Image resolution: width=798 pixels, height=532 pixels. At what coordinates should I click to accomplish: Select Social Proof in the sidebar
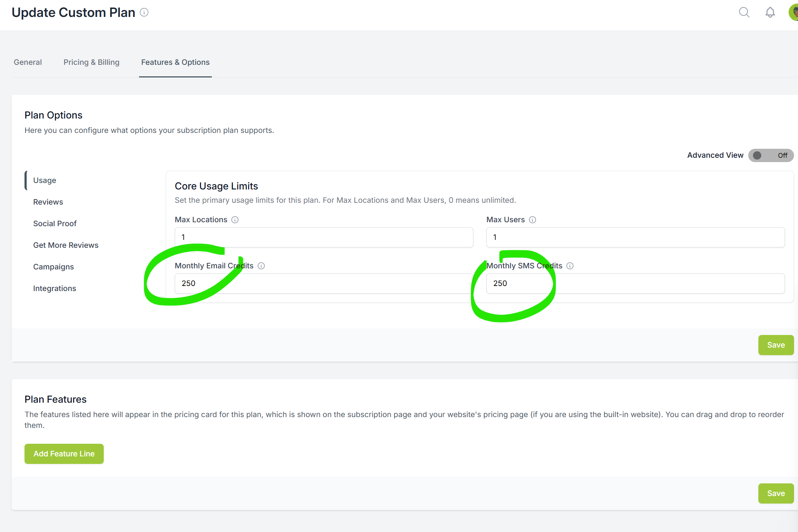pos(55,224)
